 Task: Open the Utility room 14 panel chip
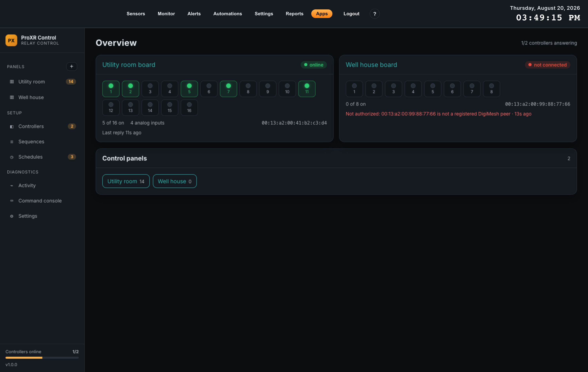click(126, 181)
